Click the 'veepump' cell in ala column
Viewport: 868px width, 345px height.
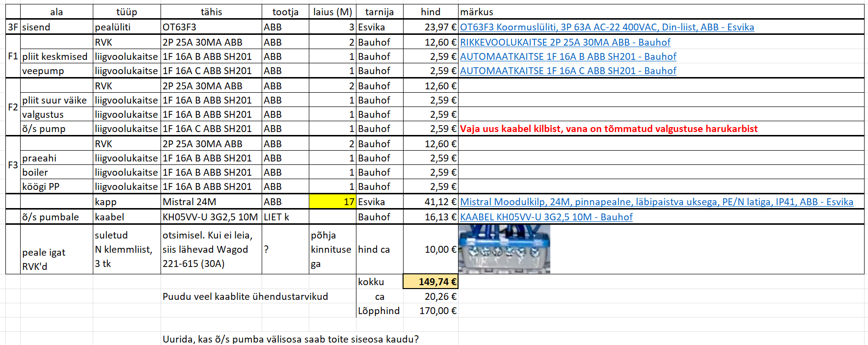pos(56,71)
